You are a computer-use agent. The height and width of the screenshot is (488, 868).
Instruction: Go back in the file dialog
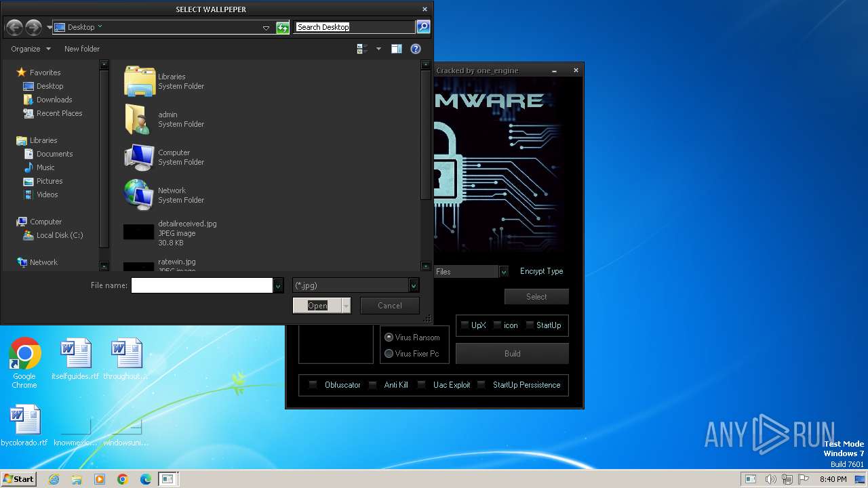14,27
